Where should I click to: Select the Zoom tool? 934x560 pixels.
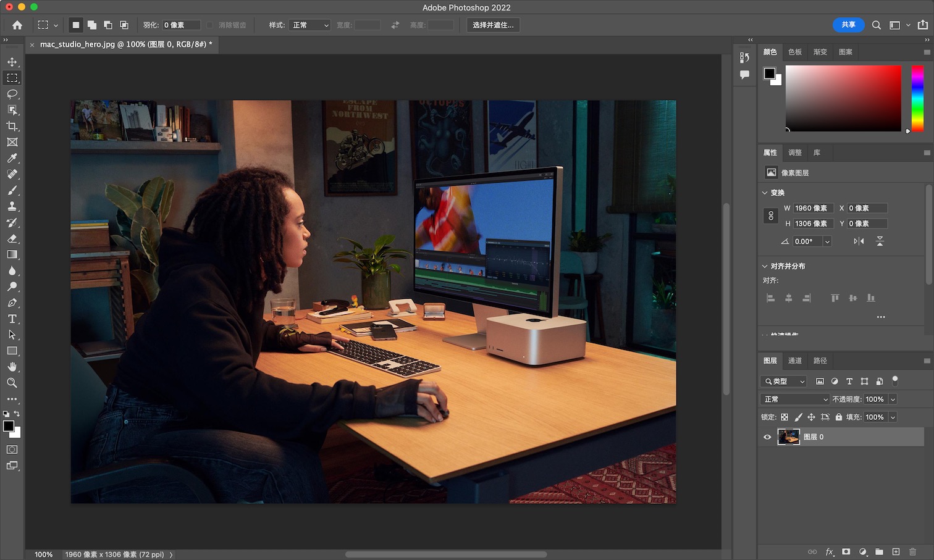12,383
